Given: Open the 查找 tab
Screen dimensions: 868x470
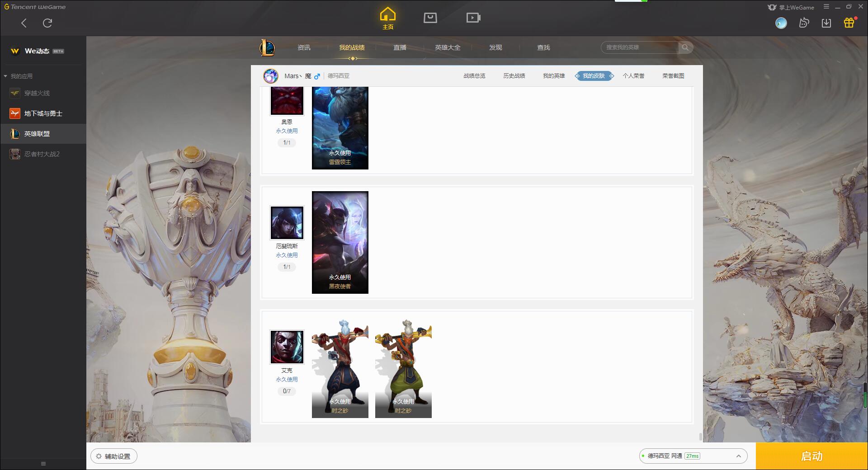Looking at the screenshot, I should click(x=543, y=47).
